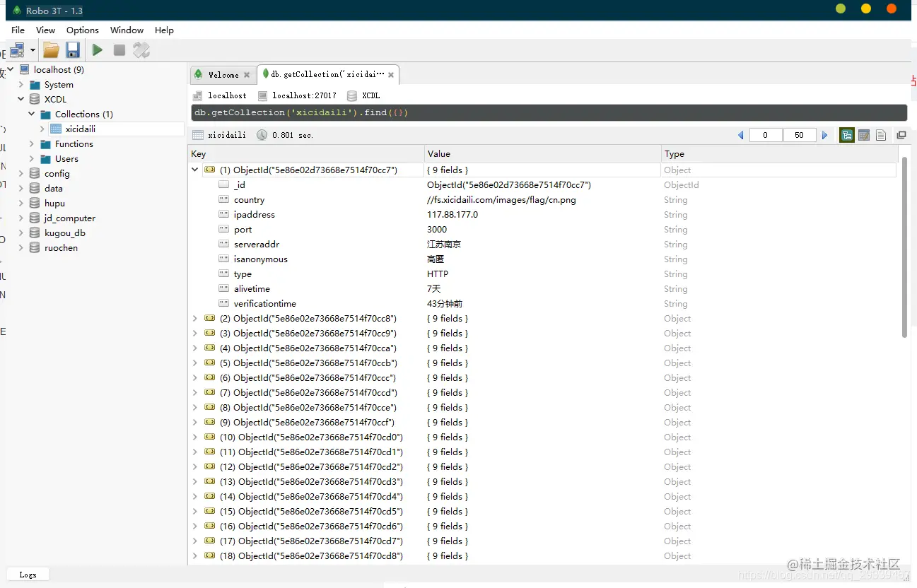
Task: Click the Stop execution square icon
Action: [x=119, y=50]
